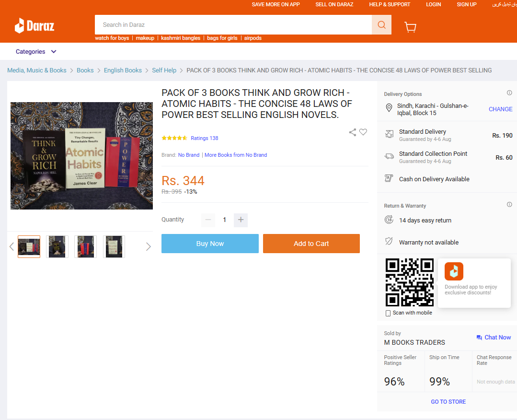Show previous product thumbnails arrow
The width and height of the screenshot is (517, 420).
pyautogui.click(x=11, y=246)
